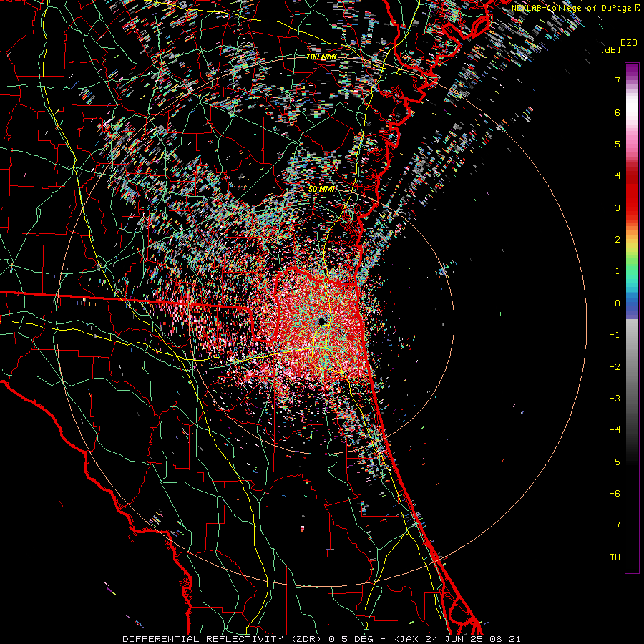Click the 2 value on the color scale
The image size is (644, 644).
[618, 240]
